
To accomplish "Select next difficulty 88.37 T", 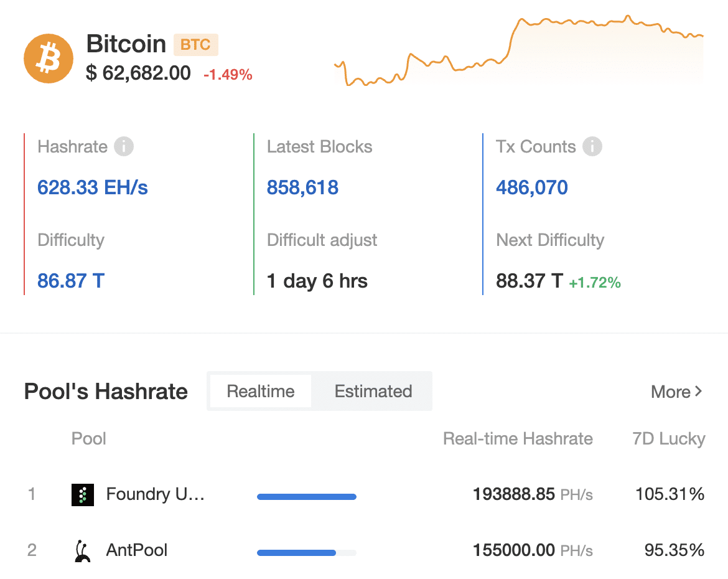I will point(530,281).
